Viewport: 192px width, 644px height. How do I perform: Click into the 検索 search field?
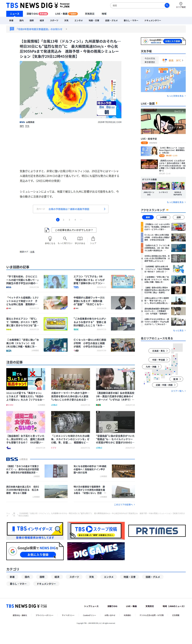(x=137, y=5)
